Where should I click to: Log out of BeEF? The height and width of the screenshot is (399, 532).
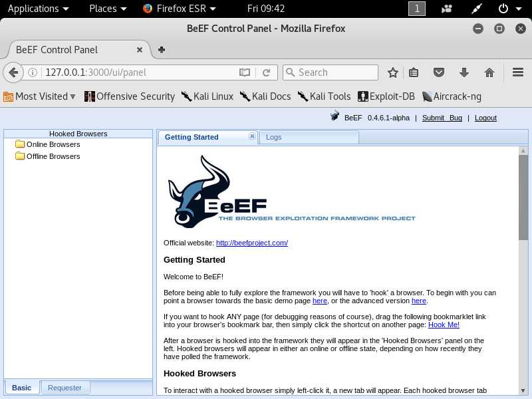[485, 118]
